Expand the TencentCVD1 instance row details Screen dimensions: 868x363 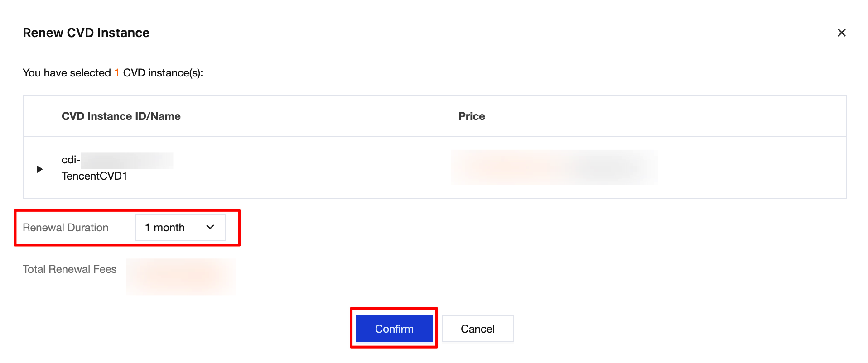pos(40,169)
